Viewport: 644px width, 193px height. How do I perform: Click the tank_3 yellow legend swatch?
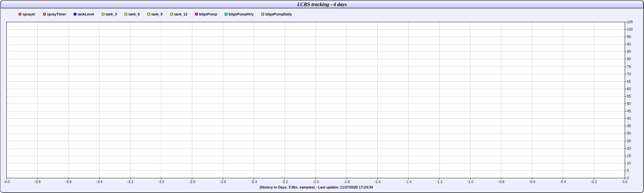click(103, 14)
